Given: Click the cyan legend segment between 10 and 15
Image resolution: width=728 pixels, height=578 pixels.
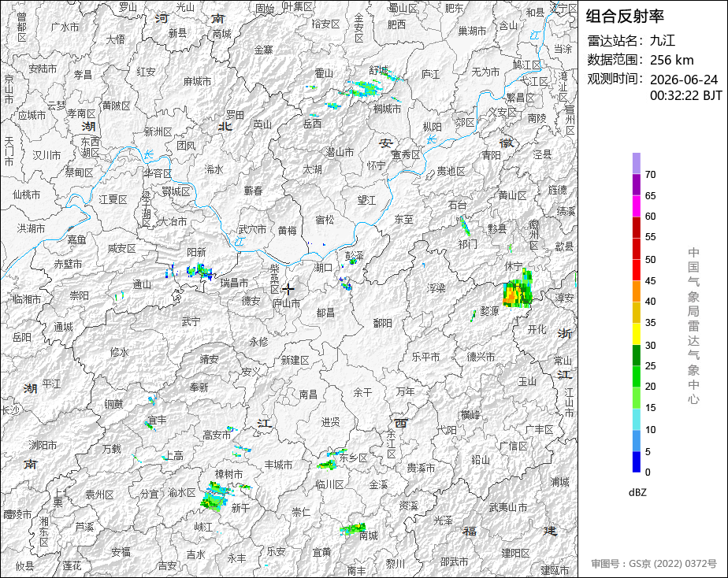Looking at the screenshot, I should pyautogui.click(x=636, y=419).
